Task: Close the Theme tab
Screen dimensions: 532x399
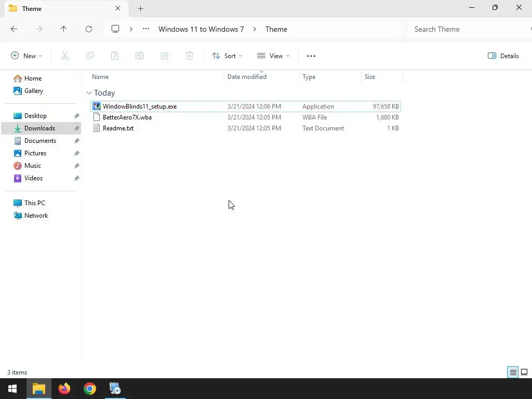Action: (x=118, y=8)
